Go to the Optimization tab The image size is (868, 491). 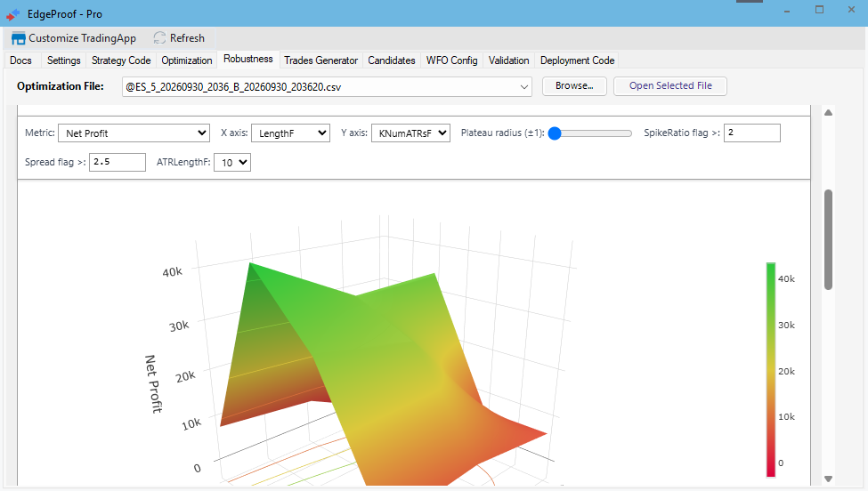(x=187, y=60)
